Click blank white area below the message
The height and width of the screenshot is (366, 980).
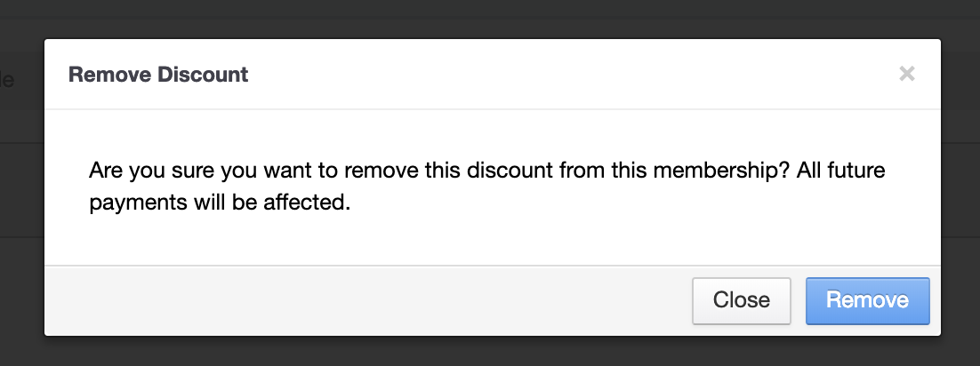pyautogui.click(x=489, y=238)
